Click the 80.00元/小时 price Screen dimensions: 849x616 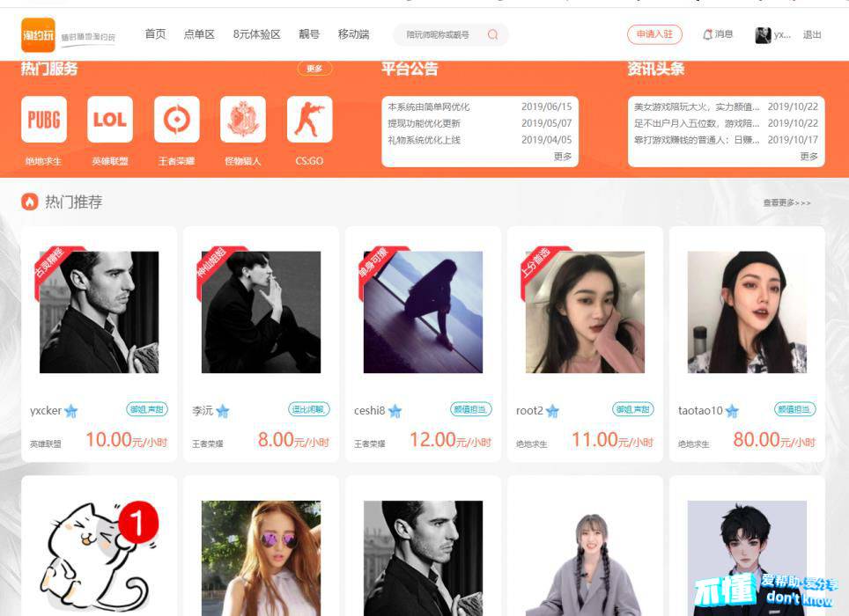click(x=774, y=440)
